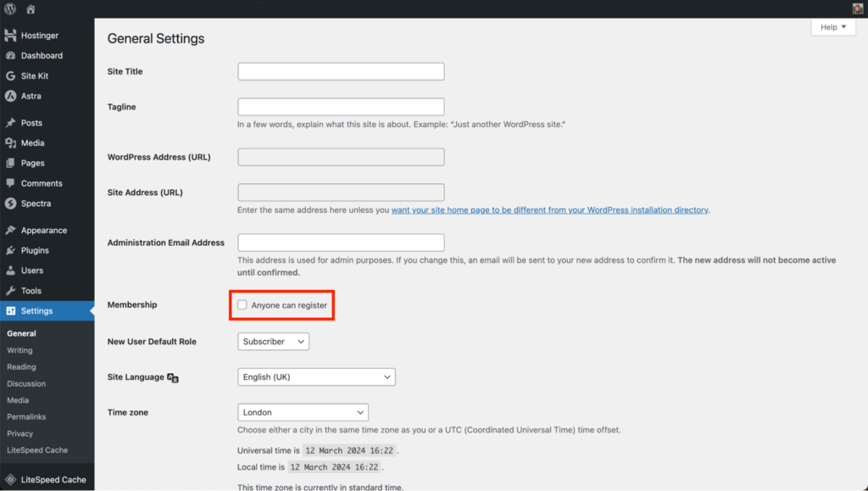Open the Privacy settings submenu
868x491 pixels.
point(20,433)
